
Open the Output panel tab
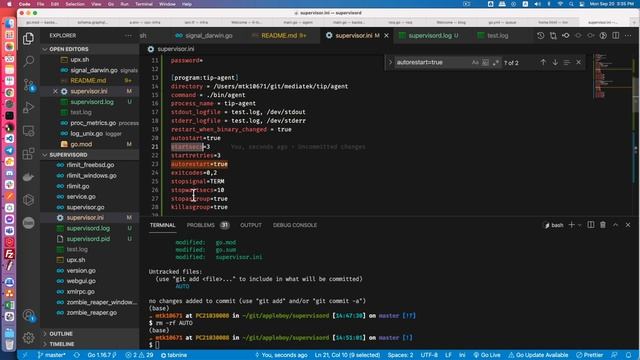[251, 225]
